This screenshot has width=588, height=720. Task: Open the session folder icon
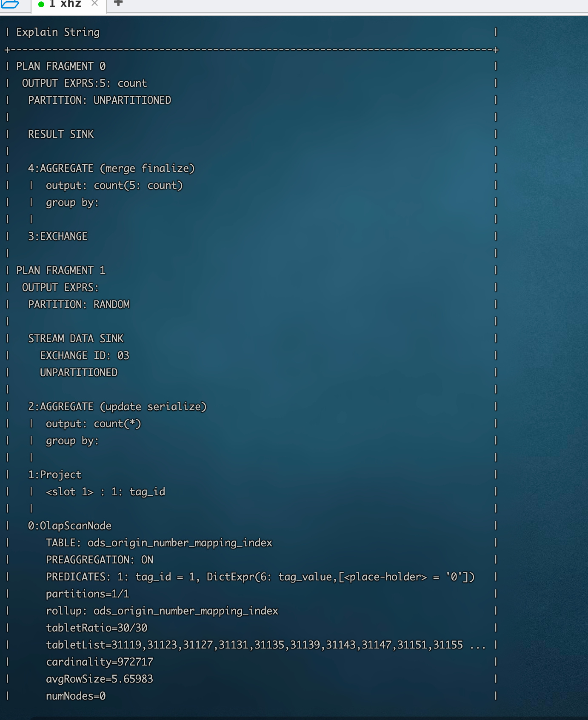click(x=9, y=4)
